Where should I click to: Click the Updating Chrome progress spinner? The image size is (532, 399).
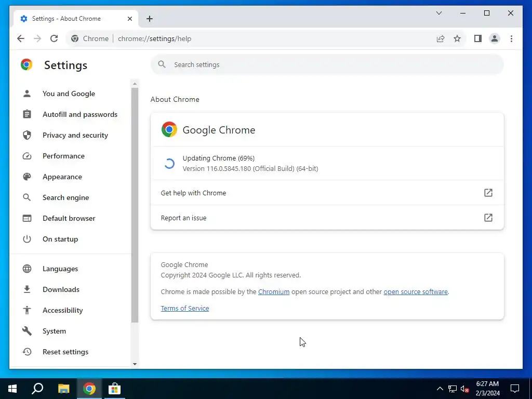169,164
